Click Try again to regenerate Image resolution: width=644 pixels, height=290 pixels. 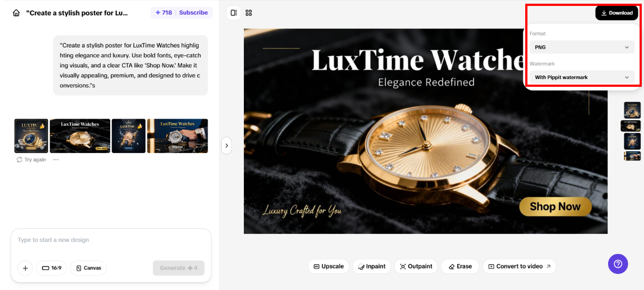[x=31, y=160]
